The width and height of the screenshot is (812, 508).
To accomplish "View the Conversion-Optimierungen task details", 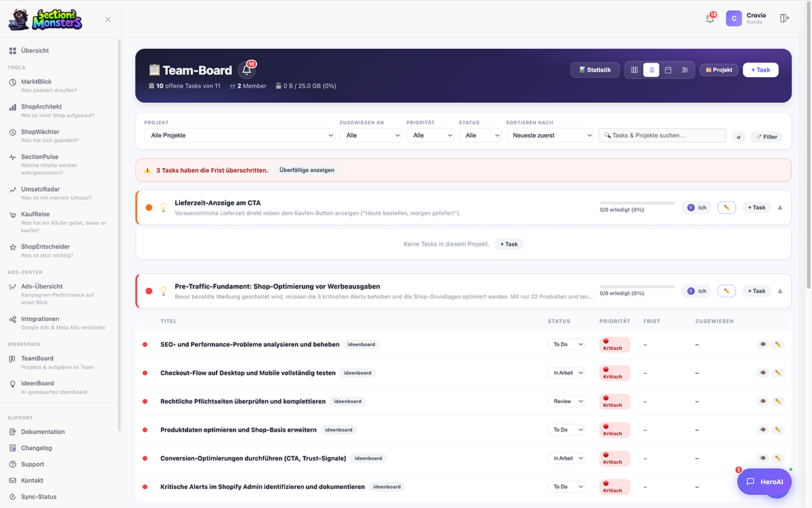I will coord(763,458).
